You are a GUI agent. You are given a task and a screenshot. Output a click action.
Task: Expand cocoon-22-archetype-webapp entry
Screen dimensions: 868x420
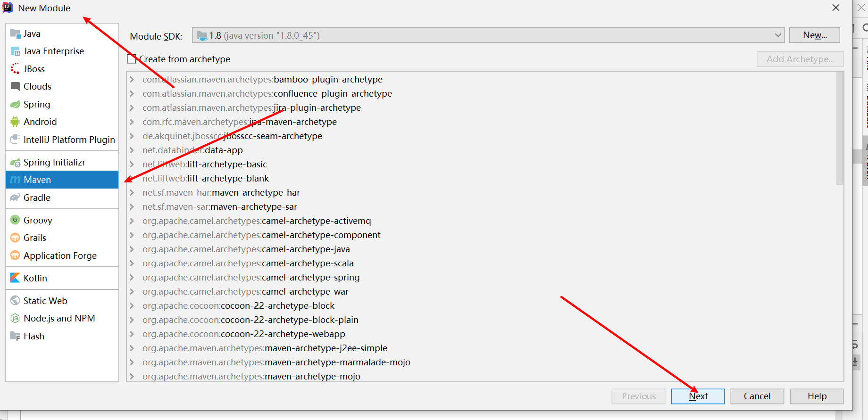coord(132,334)
